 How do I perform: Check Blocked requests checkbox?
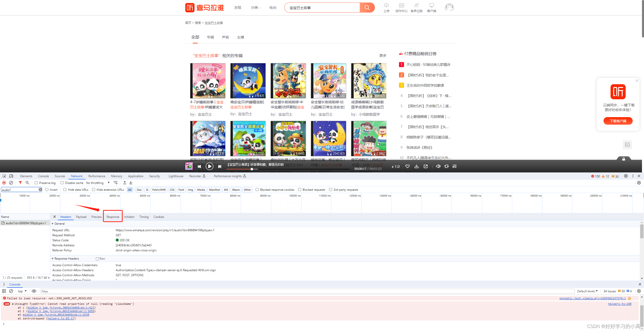click(x=300, y=190)
